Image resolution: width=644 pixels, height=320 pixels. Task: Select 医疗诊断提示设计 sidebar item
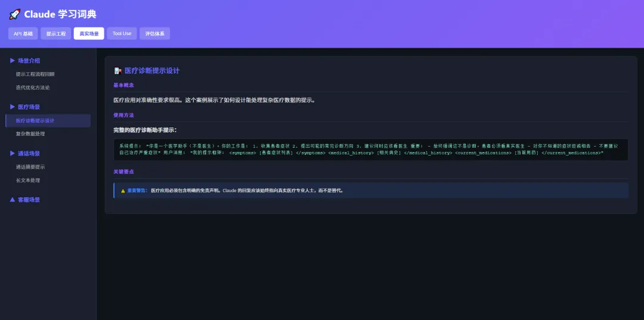coord(48,120)
